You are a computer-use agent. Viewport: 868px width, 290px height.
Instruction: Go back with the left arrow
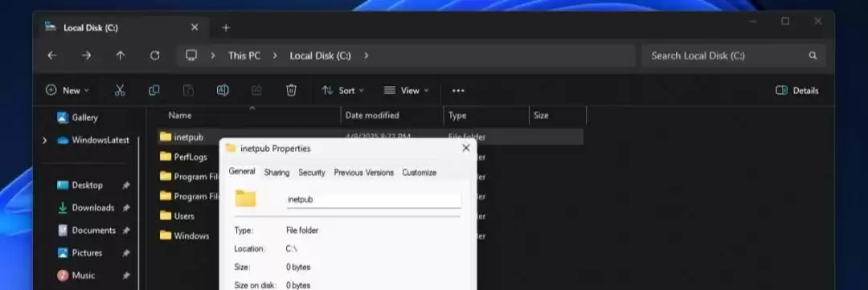tap(51, 55)
